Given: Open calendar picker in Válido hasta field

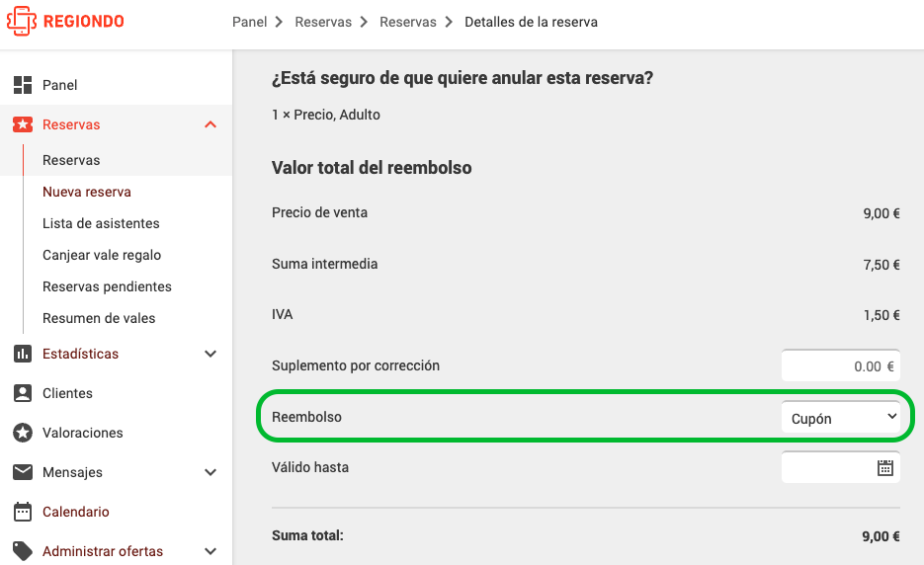Looking at the screenshot, I should pos(885,468).
